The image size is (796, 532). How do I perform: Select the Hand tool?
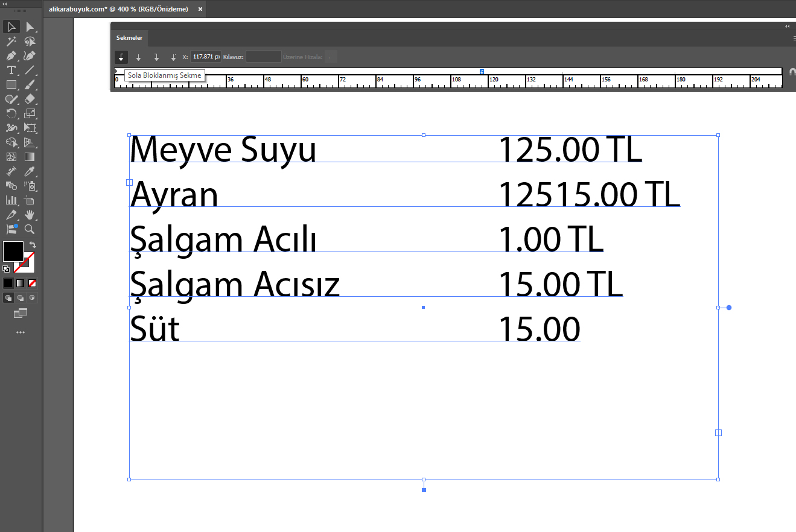coord(30,215)
